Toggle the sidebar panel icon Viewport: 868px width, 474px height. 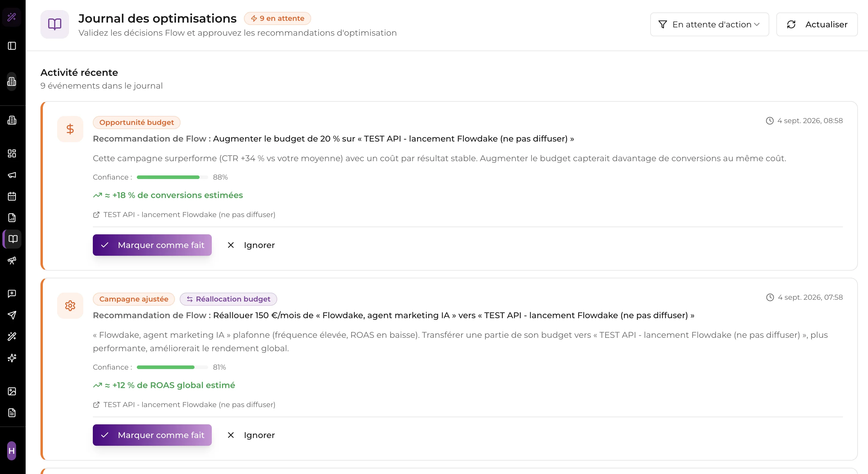pyautogui.click(x=12, y=46)
